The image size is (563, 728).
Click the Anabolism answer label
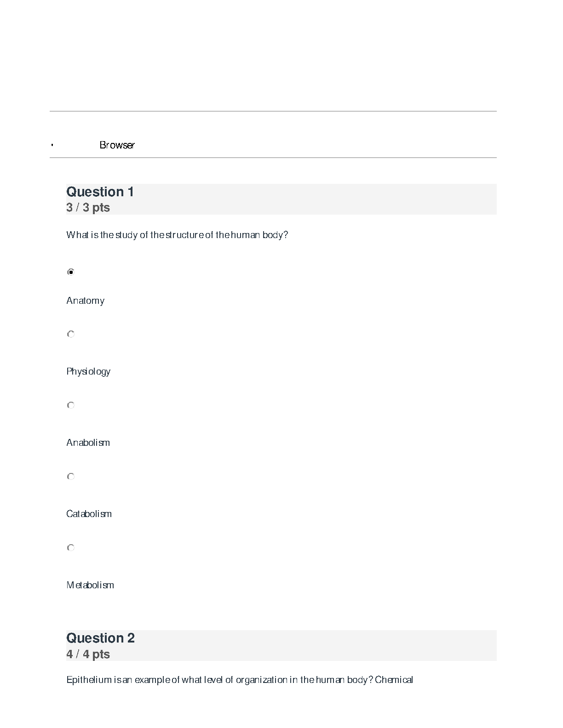click(x=88, y=443)
